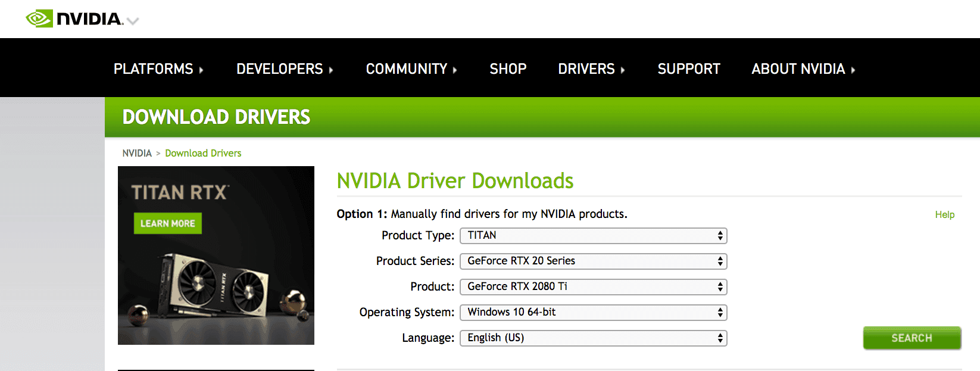
Task: Click the NVIDIA breadcrumb link
Action: coord(137,153)
